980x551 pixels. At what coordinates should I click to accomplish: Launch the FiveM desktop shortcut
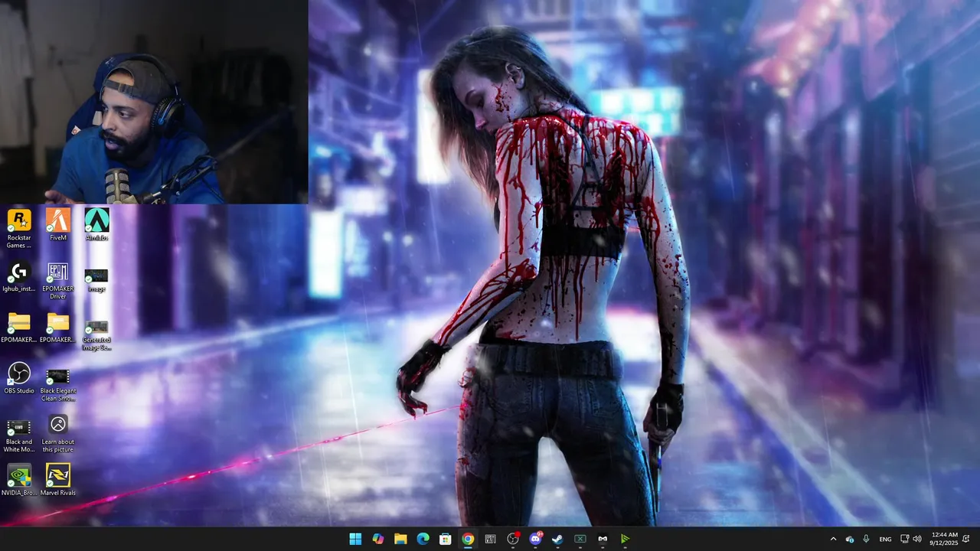58,225
